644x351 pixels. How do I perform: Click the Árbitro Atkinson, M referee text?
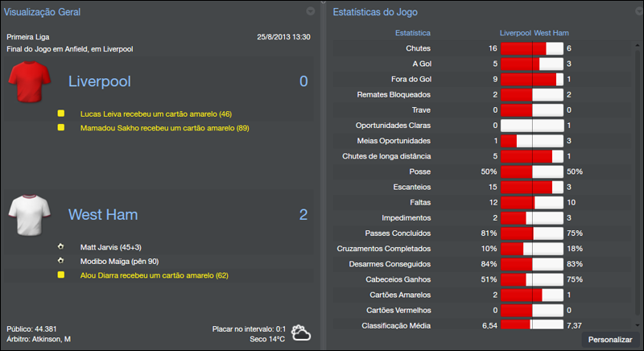click(x=39, y=339)
